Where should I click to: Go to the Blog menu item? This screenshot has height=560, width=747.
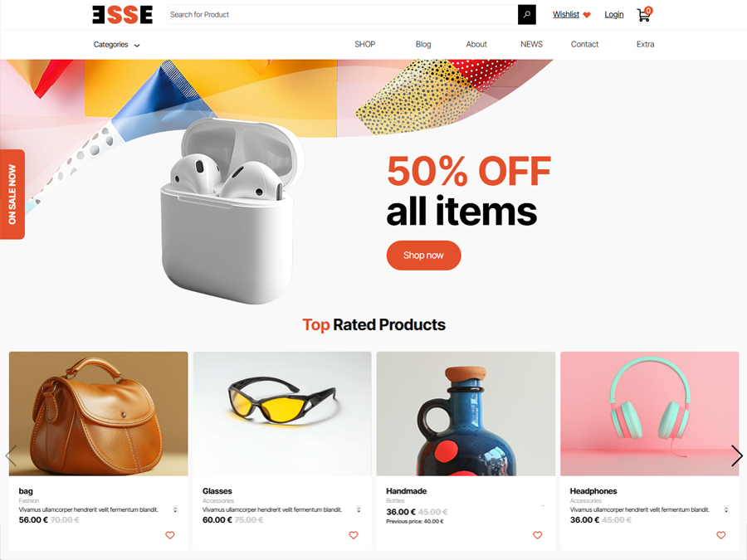click(423, 44)
